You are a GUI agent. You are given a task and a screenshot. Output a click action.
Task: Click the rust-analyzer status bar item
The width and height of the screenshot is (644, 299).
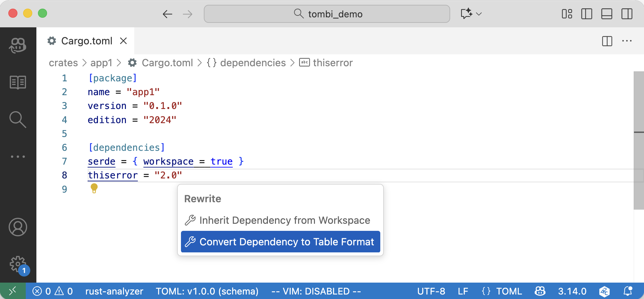tap(114, 291)
